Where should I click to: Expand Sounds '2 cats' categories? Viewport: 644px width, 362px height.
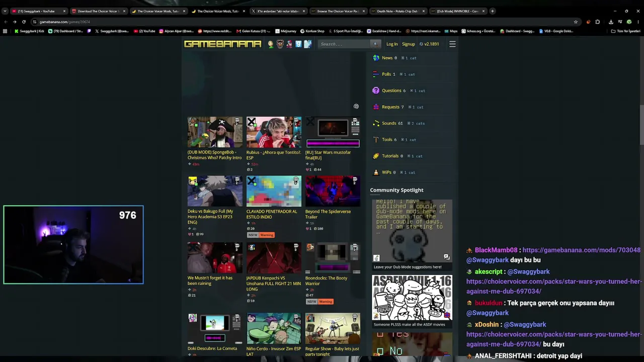pos(416,124)
